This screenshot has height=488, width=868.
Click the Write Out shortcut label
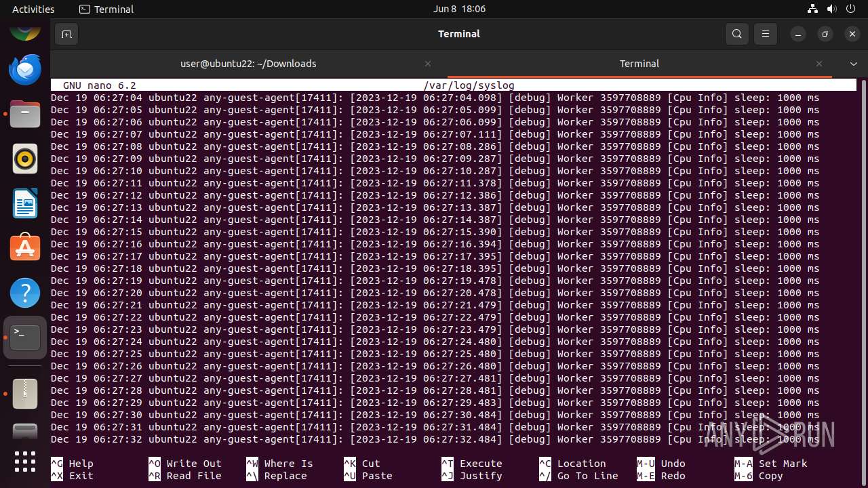click(x=194, y=464)
